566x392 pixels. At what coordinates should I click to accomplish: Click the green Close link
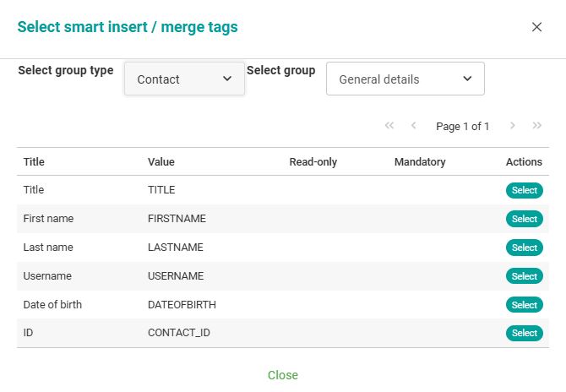(x=283, y=375)
